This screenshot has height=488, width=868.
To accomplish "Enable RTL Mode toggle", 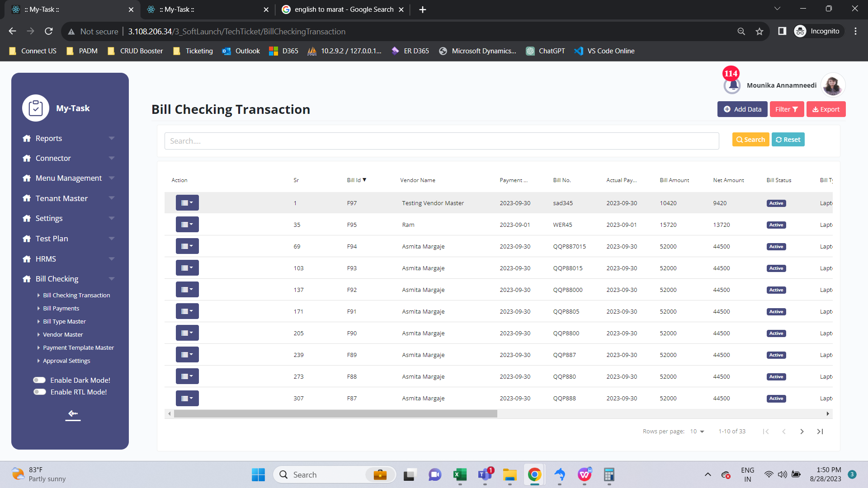I will click(39, 392).
